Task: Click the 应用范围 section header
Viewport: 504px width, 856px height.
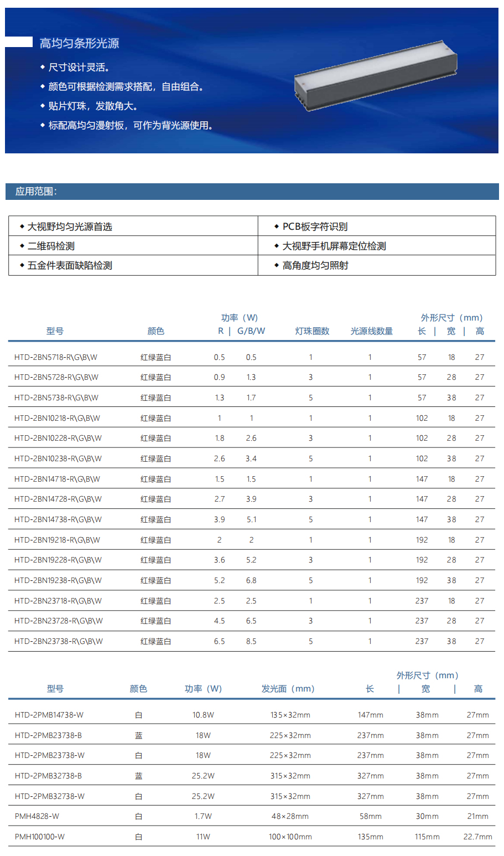Action: pos(36,192)
